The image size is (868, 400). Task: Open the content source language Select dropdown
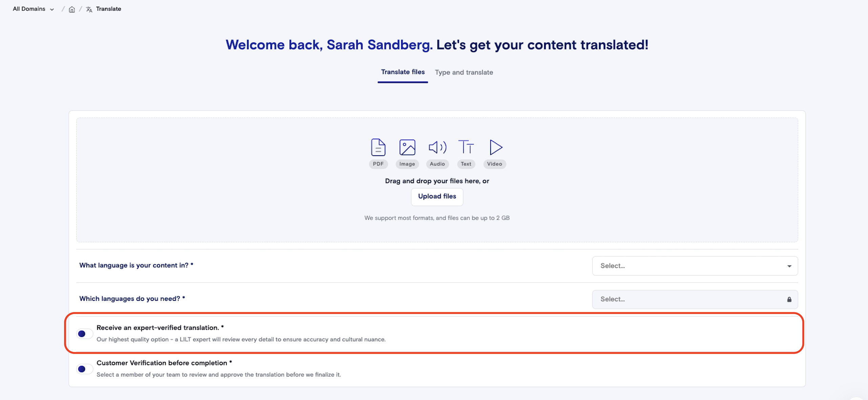coord(695,266)
